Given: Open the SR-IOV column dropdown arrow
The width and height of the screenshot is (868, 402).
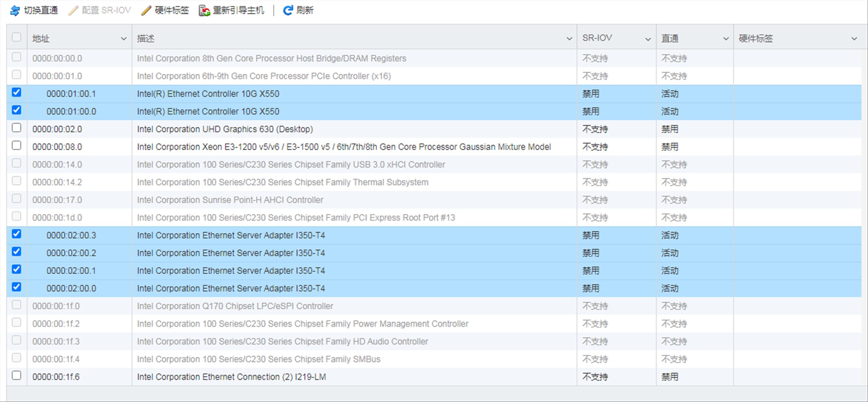Looking at the screenshot, I should click(x=648, y=39).
